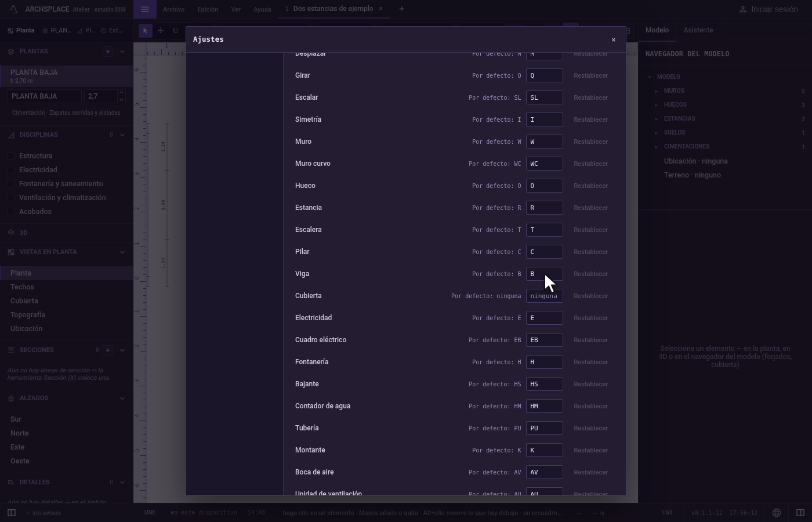Click the rotate tool icon
The height and width of the screenshot is (522, 812).
click(176, 31)
